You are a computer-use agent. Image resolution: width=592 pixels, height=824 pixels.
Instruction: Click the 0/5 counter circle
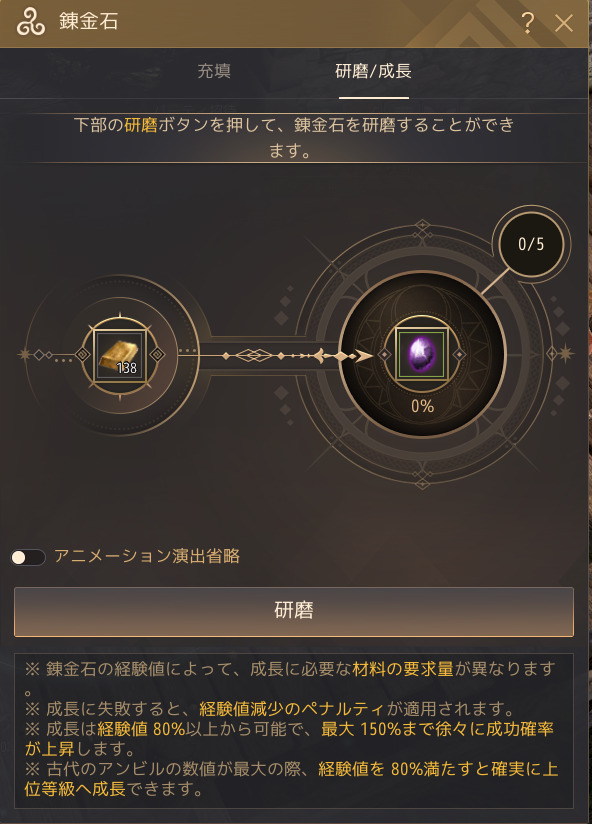(531, 244)
